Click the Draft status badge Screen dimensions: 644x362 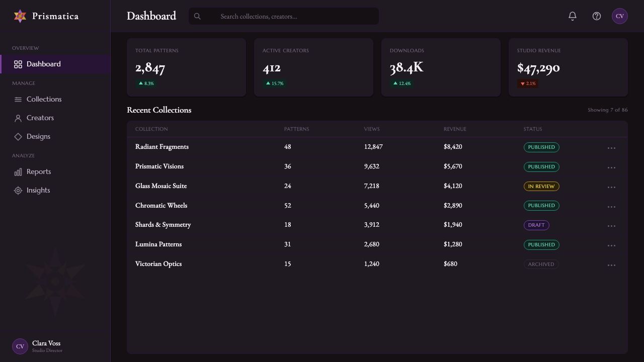[536, 225]
